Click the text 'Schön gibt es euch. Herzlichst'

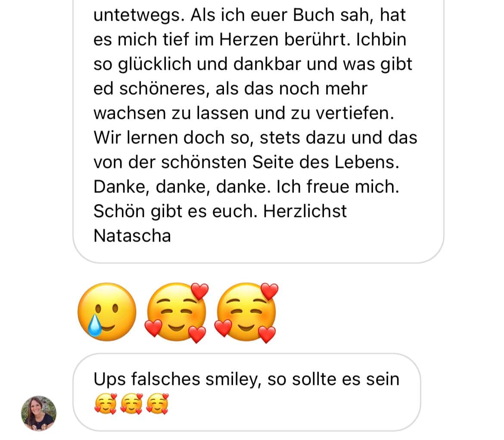[x=220, y=211]
